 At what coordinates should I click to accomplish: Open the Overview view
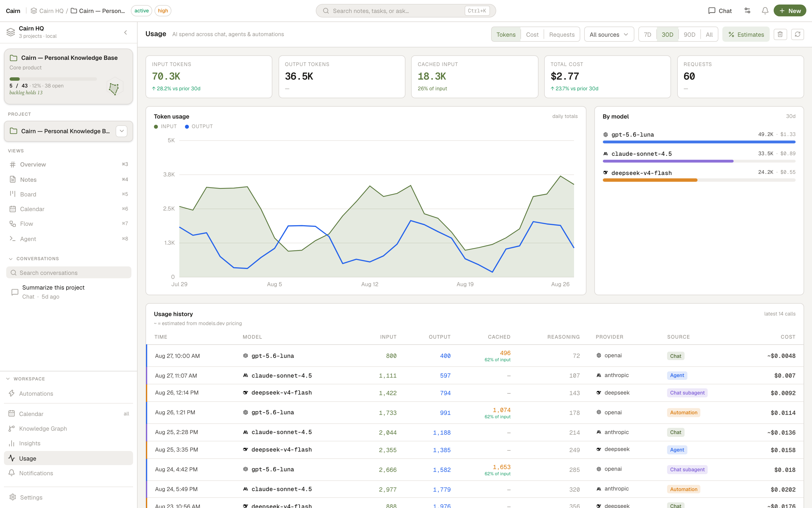[69, 164]
